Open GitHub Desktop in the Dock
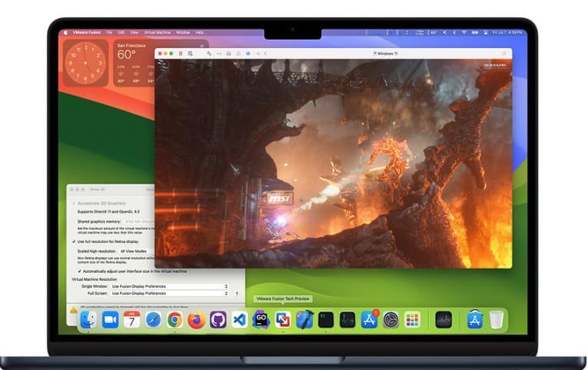The width and height of the screenshot is (588, 370). pos(218,320)
